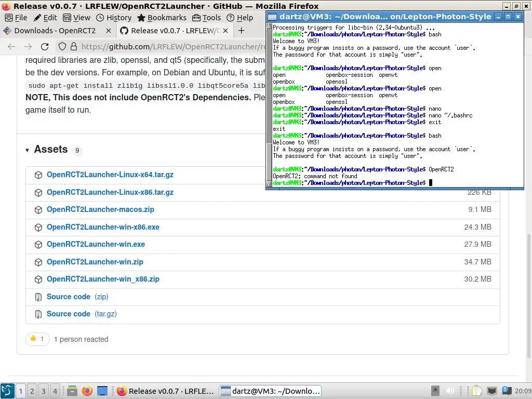
Task: Open the Edit menu in Firefox
Action: (x=46, y=18)
